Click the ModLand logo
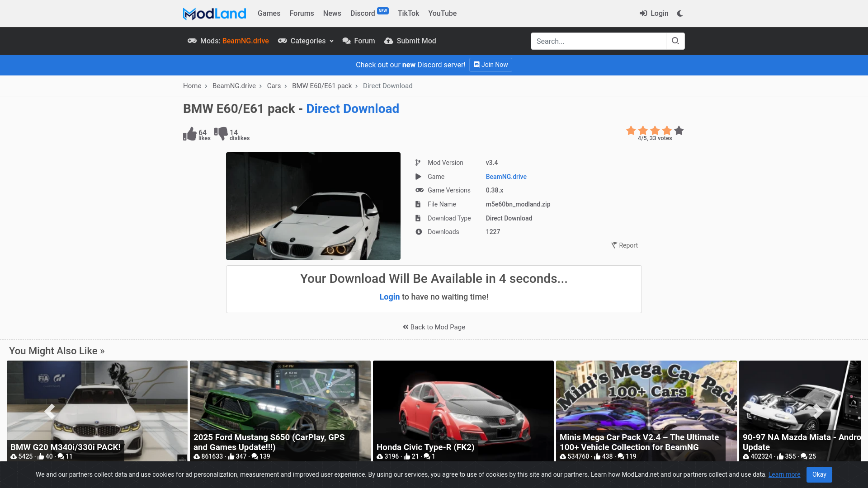868x488 pixels. click(x=214, y=14)
